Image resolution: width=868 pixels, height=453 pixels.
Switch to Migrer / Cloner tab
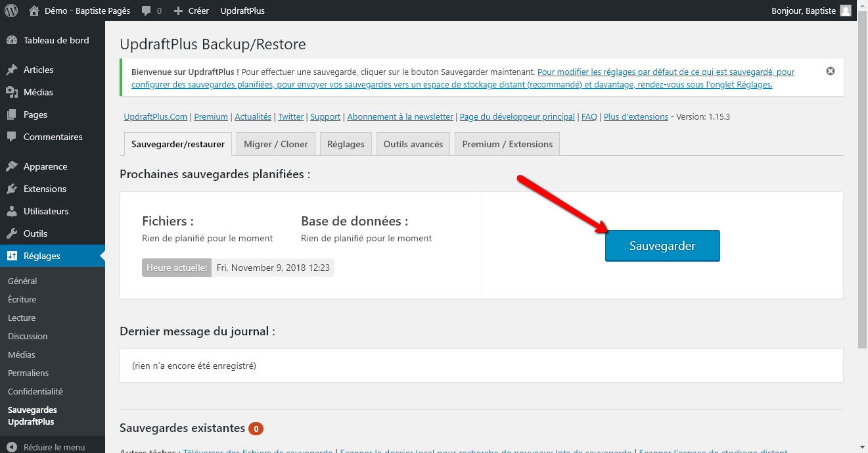pos(276,144)
